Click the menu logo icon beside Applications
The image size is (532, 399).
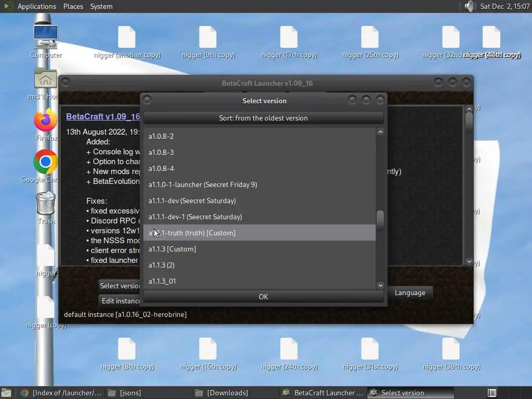point(8,6)
